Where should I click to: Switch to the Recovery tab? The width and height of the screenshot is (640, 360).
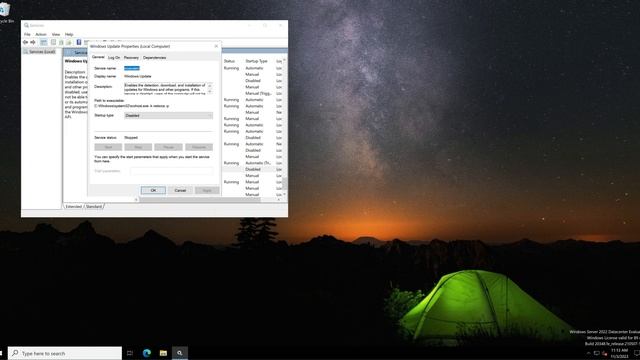tap(131, 58)
